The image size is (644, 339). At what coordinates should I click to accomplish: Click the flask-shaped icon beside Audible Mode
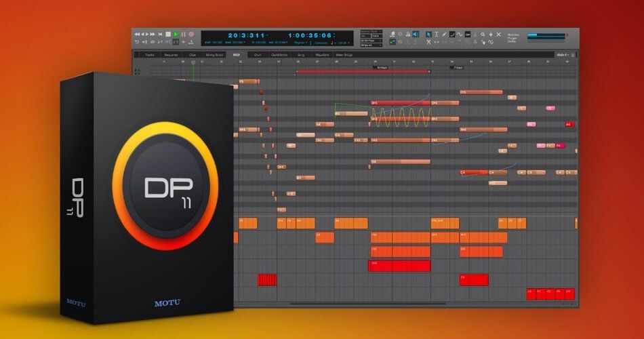(x=408, y=35)
